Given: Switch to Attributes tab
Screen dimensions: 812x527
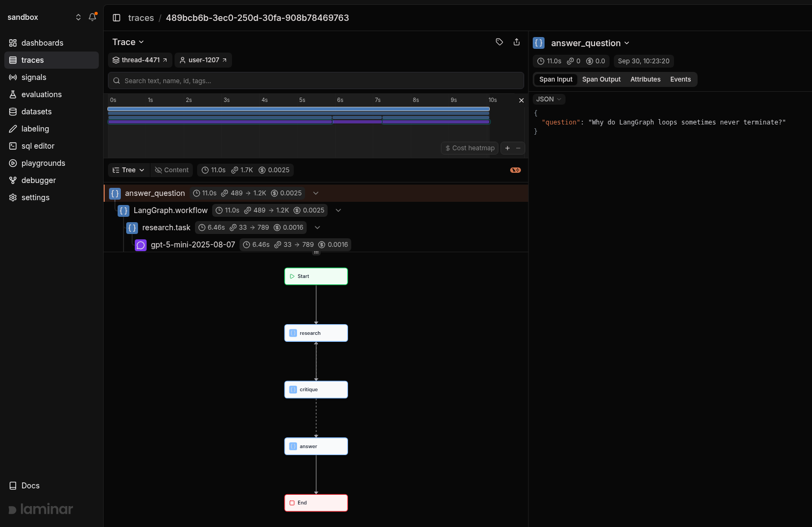Looking at the screenshot, I should point(646,79).
